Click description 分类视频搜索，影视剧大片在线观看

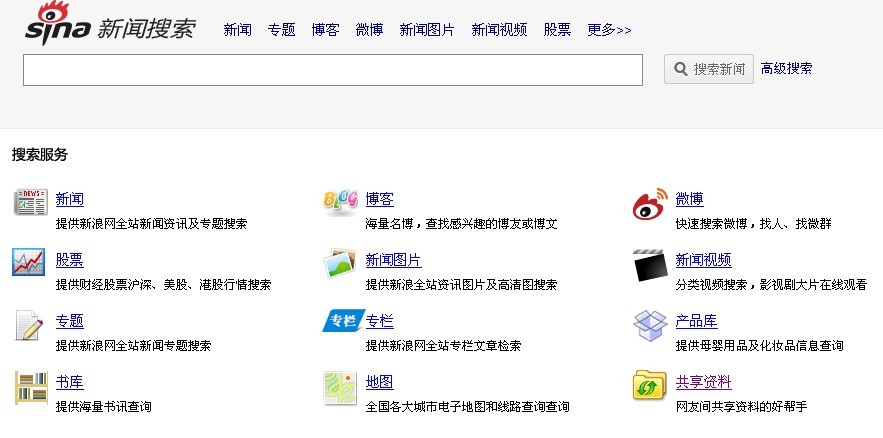coord(771,284)
